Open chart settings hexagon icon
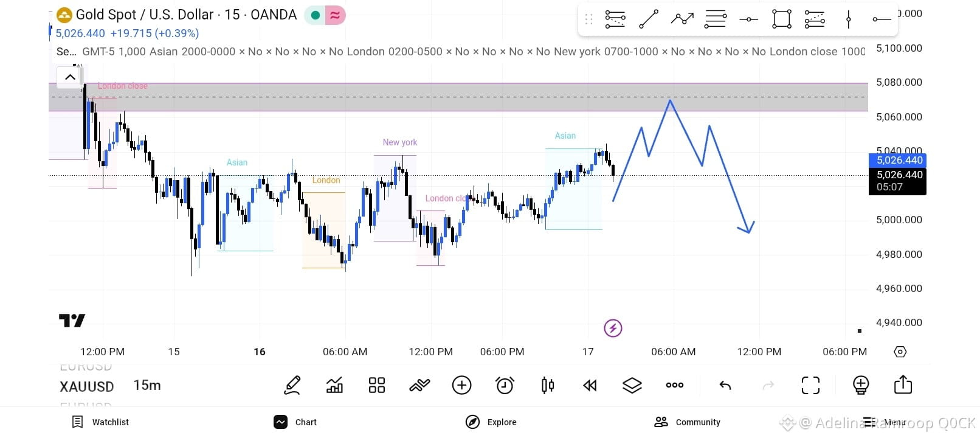This screenshot has width=980, height=438. [900, 352]
